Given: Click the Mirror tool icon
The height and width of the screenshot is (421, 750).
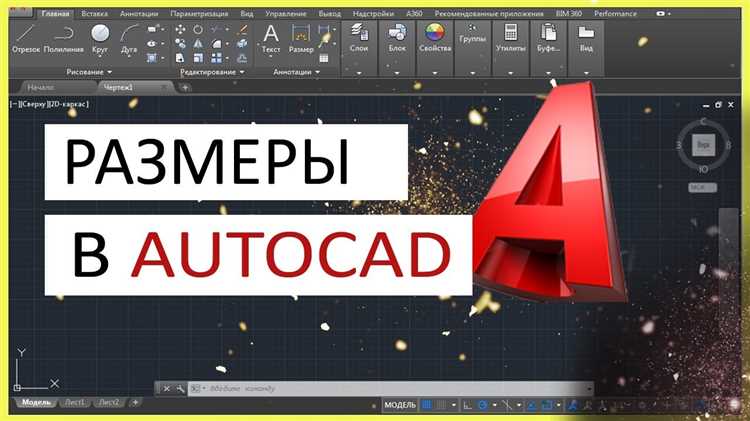Looking at the screenshot, I should [198, 44].
